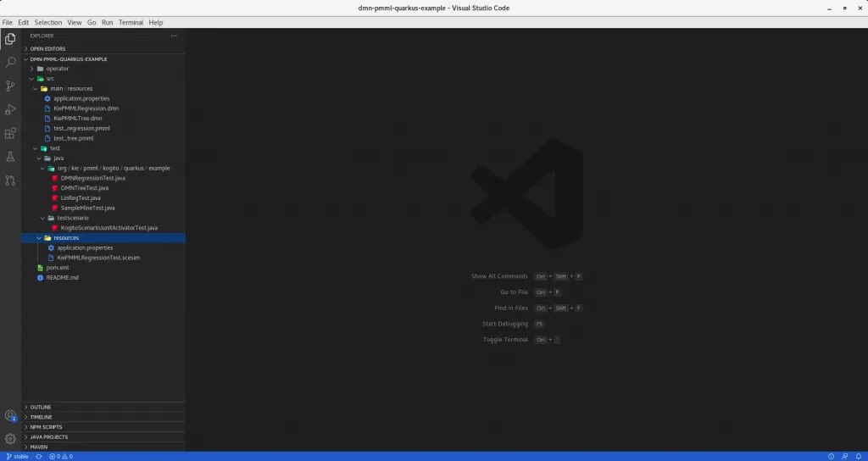The width and height of the screenshot is (868, 461).
Task: Collapse the main / resources folder chevron
Action: coord(36,88)
